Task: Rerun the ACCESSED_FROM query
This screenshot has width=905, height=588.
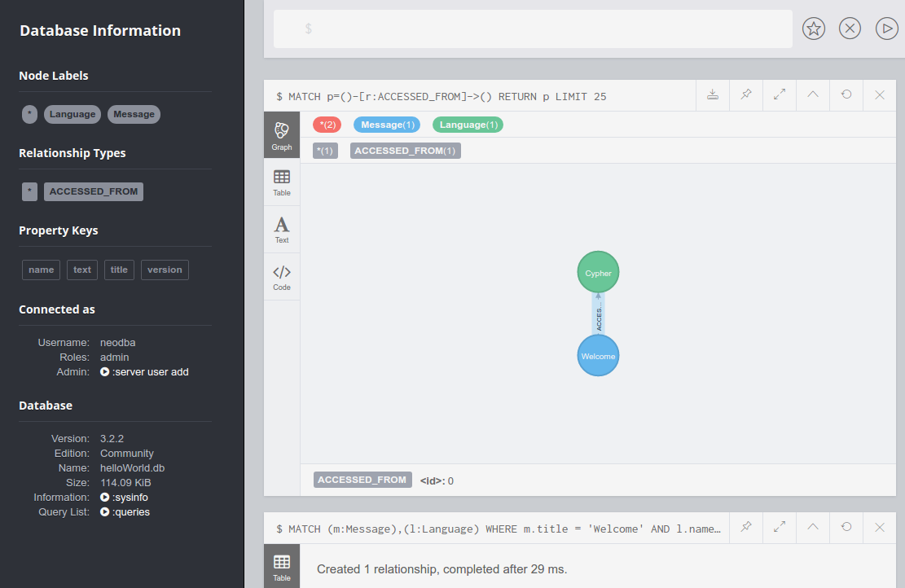Action: (846, 94)
